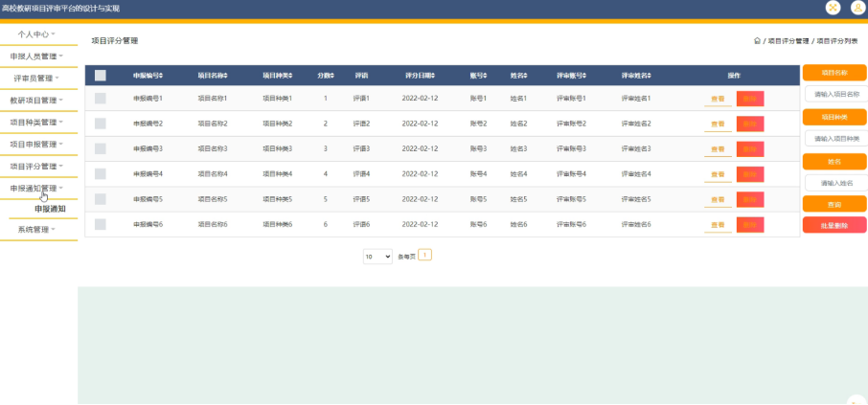This screenshot has width=868, height=405.
Task: Click 查看 for the 申报编号1 row
Action: pyautogui.click(x=718, y=99)
